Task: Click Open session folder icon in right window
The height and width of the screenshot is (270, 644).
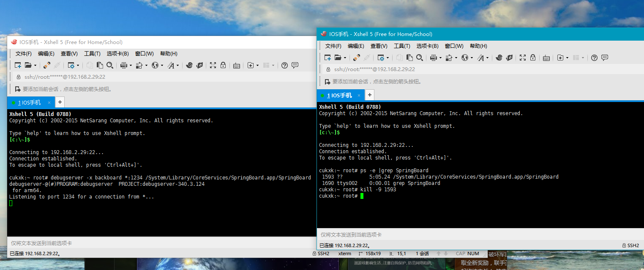Action: [338, 58]
